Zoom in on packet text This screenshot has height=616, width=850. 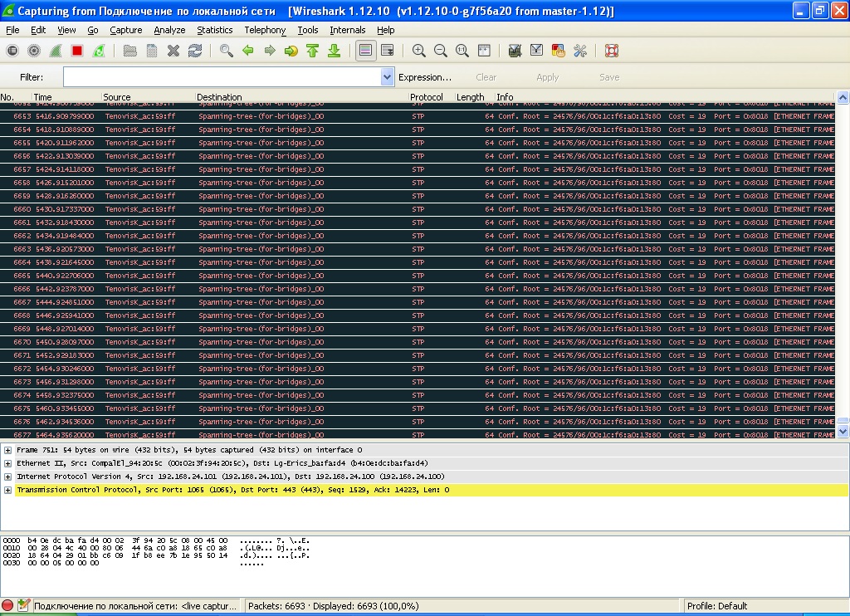click(x=419, y=51)
